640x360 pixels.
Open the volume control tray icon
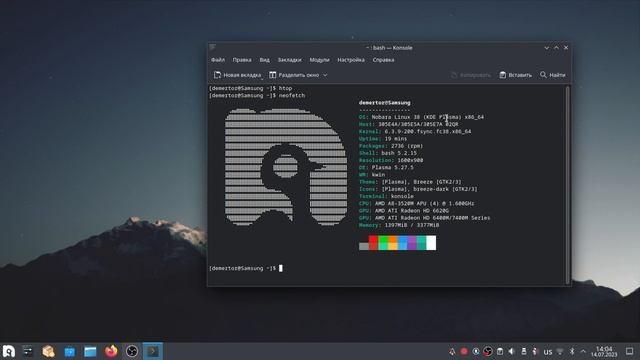point(512,351)
